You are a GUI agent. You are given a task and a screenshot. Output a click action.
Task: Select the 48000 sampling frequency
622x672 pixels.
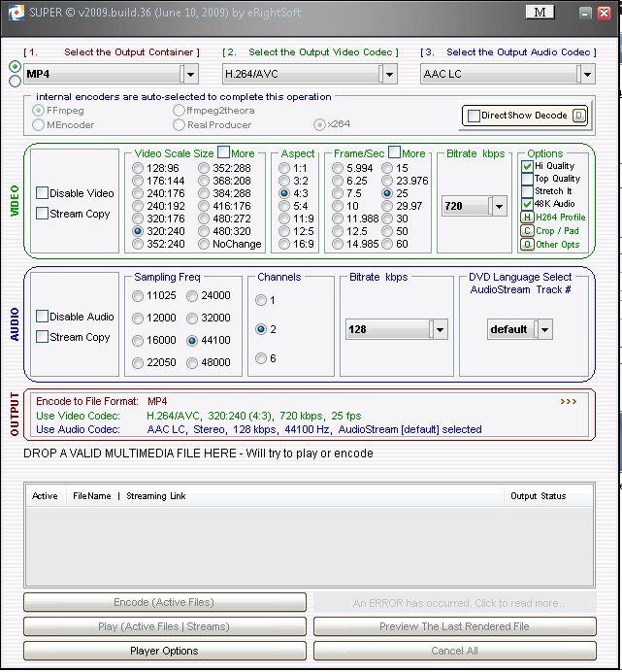[193, 362]
